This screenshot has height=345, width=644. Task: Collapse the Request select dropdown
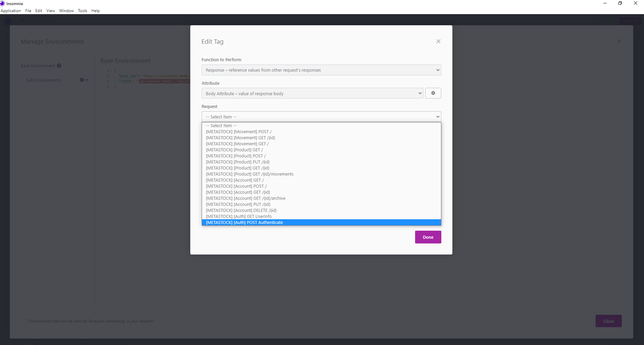point(321,117)
